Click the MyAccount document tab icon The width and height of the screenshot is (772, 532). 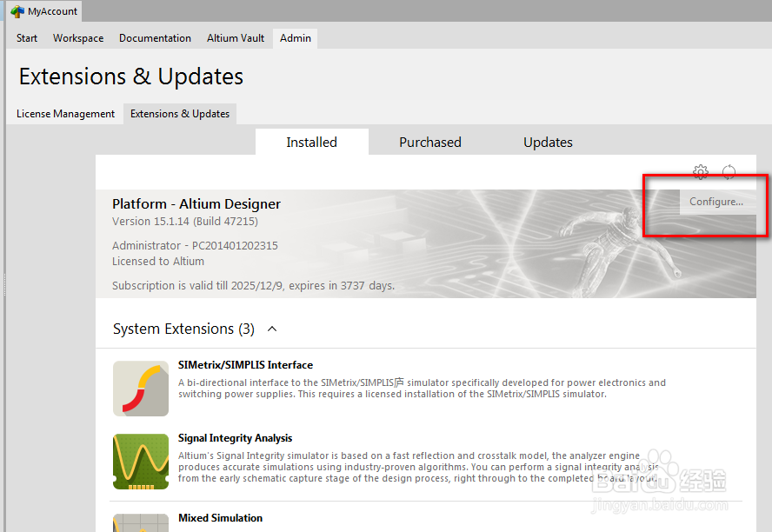coord(17,11)
